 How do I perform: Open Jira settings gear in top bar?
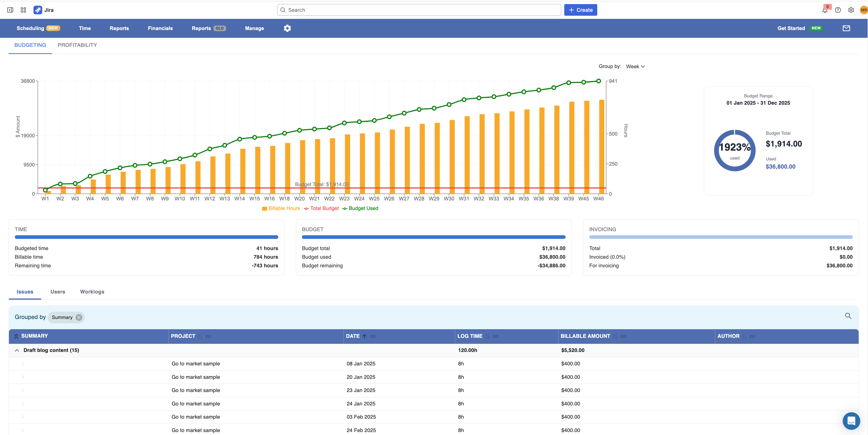851,10
